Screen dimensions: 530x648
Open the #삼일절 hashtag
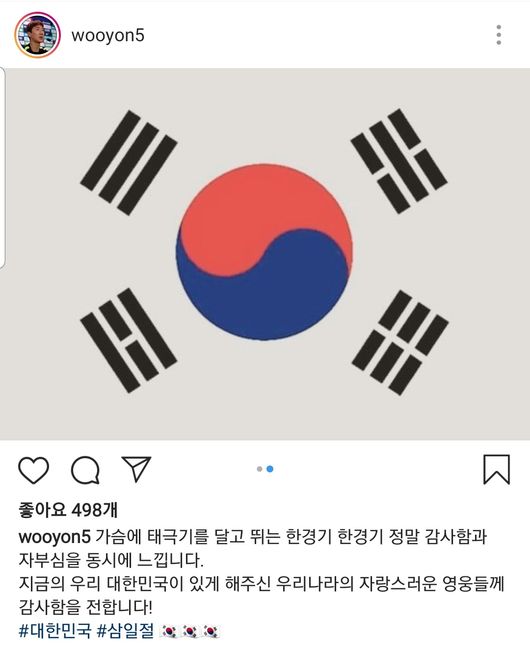click(x=125, y=631)
